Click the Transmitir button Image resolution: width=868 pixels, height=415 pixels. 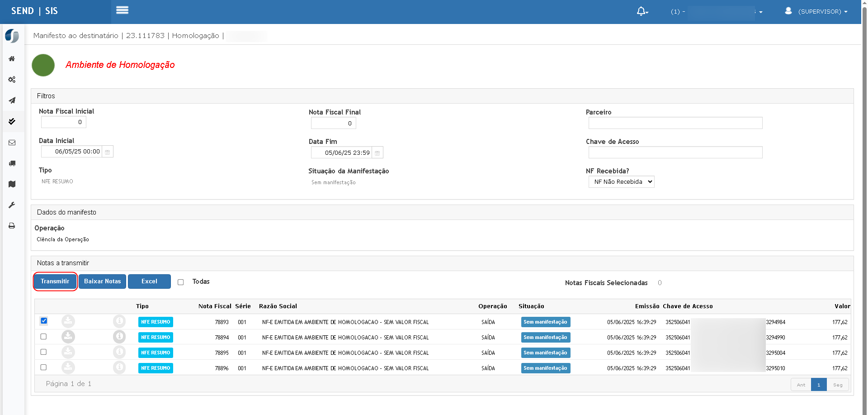click(x=55, y=281)
